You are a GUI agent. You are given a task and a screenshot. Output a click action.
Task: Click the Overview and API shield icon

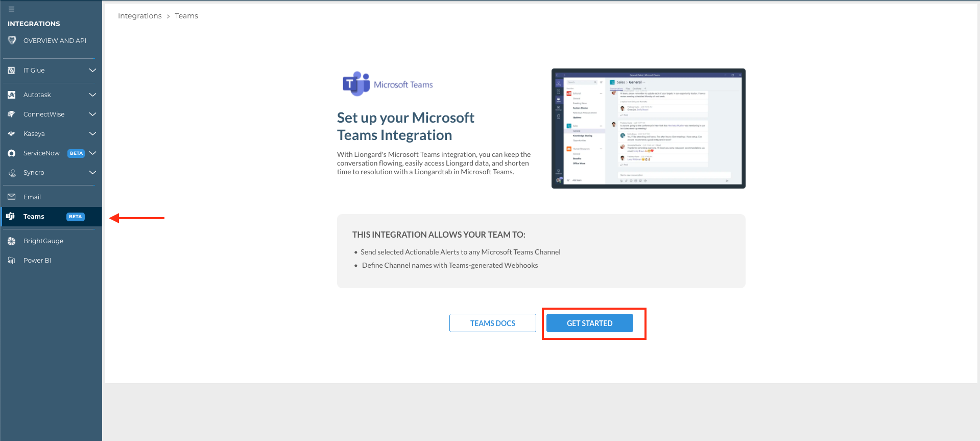coord(12,40)
